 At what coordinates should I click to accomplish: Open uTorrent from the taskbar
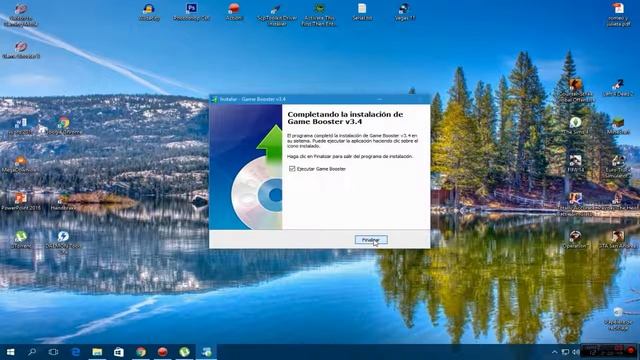[x=184, y=352]
